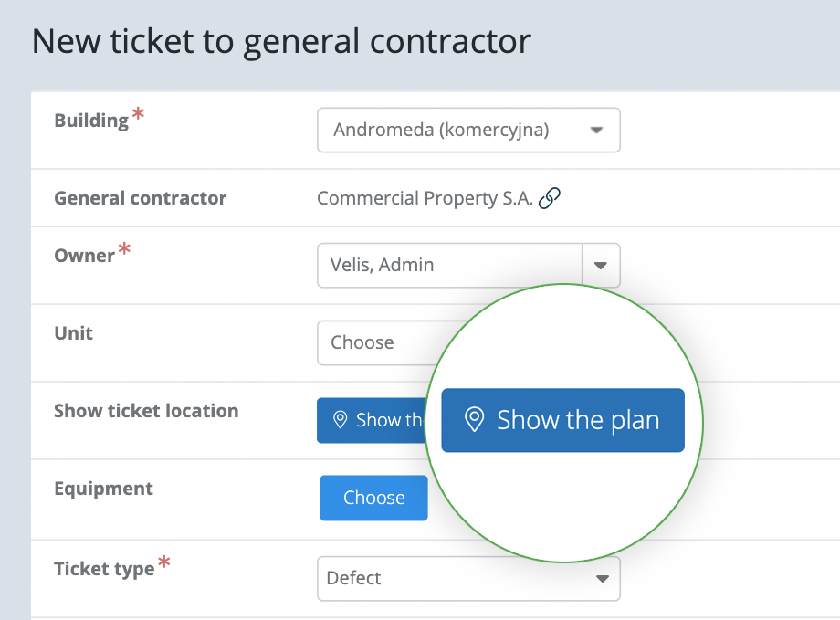The height and width of the screenshot is (620, 840).
Task: Click the General contractor label
Action: (141, 198)
